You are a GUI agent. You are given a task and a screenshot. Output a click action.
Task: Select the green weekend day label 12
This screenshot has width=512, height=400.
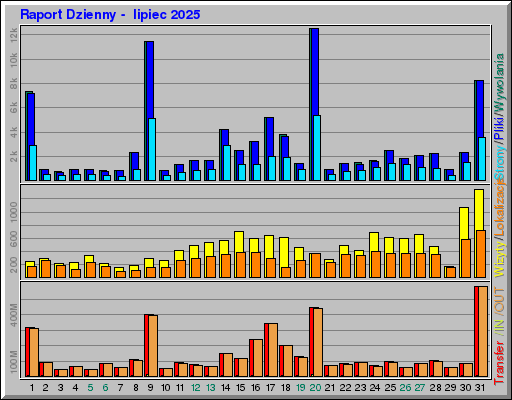[x=195, y=388]
